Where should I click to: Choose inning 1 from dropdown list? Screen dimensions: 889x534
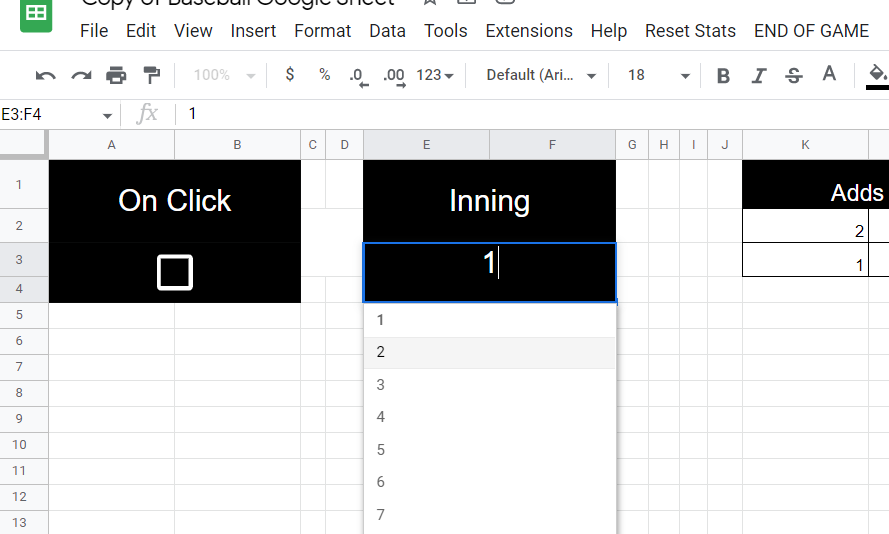pos(490,320)
